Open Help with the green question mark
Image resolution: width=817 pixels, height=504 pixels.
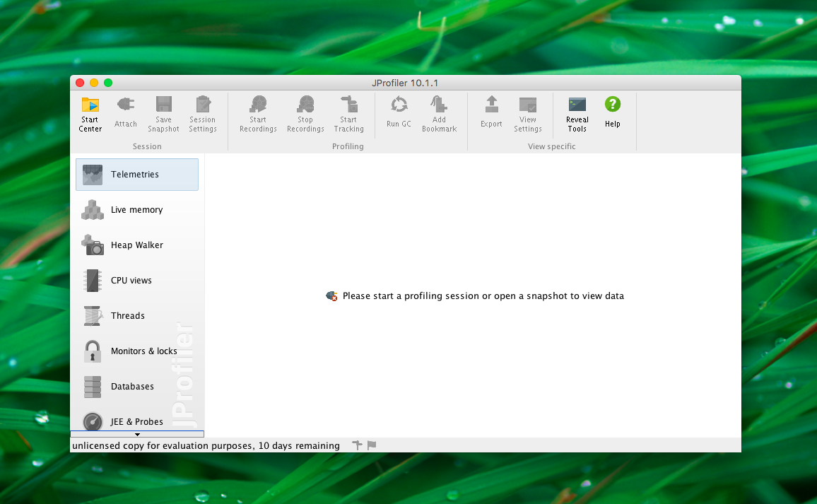(x=613, y=112)
